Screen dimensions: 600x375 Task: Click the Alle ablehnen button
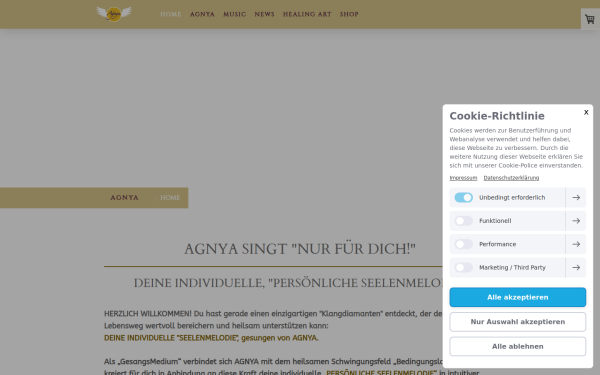click(517, 346)
